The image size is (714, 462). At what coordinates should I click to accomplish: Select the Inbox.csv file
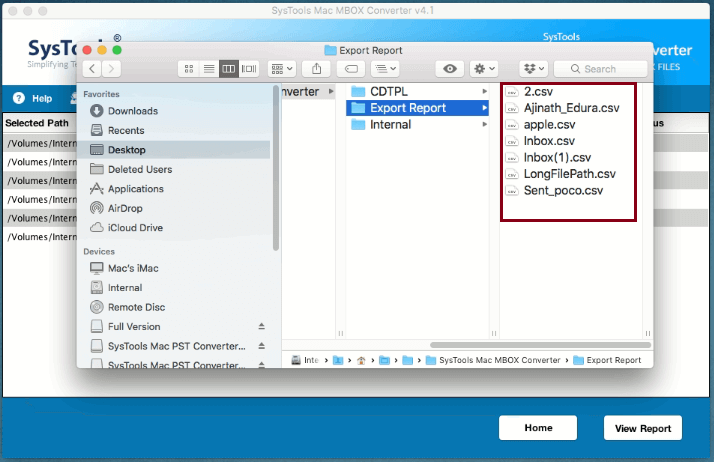540,141
